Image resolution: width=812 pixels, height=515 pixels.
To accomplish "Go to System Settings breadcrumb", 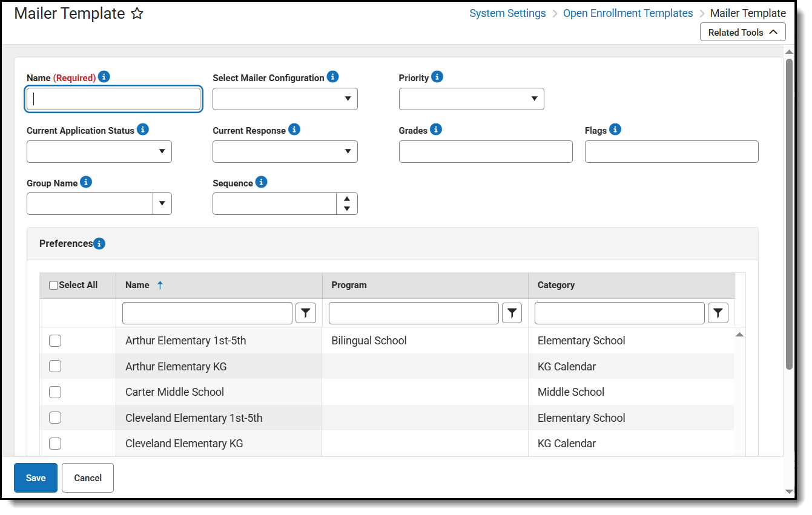I will point(507,13).
